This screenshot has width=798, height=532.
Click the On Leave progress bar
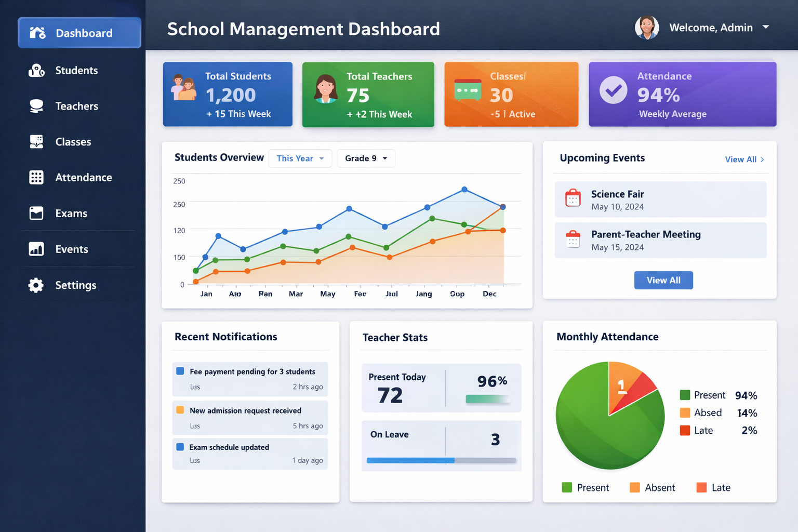tap(441, 460)
